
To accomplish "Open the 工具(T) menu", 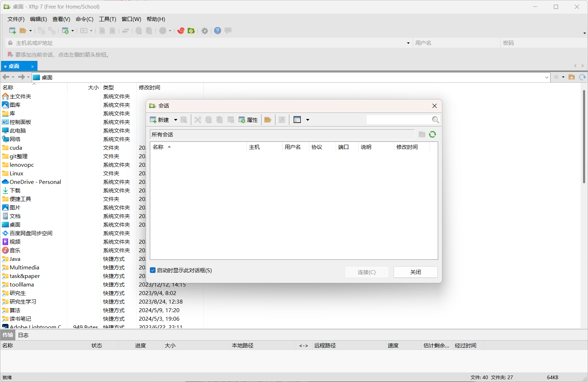I will click(x=107, y=19).
